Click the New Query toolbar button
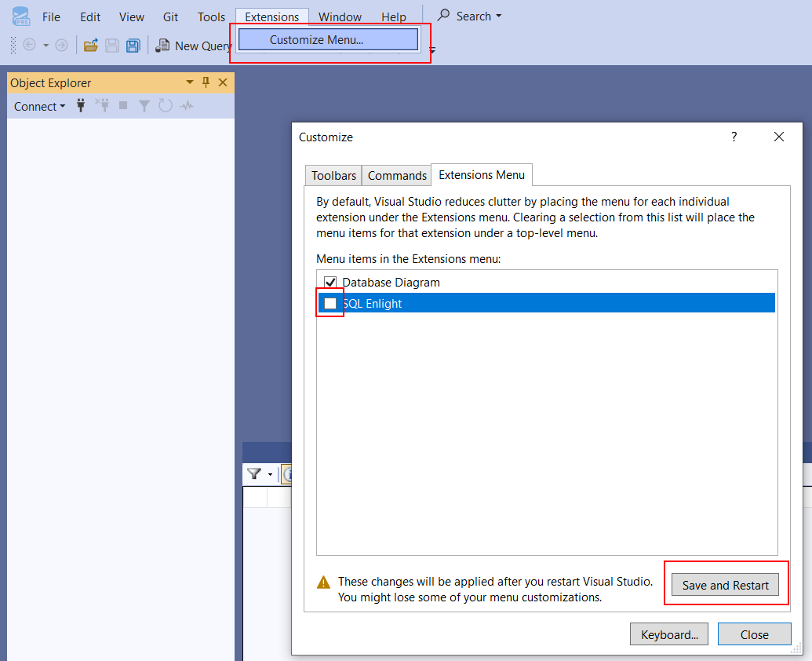812x661 pixels. click(193, 46)
